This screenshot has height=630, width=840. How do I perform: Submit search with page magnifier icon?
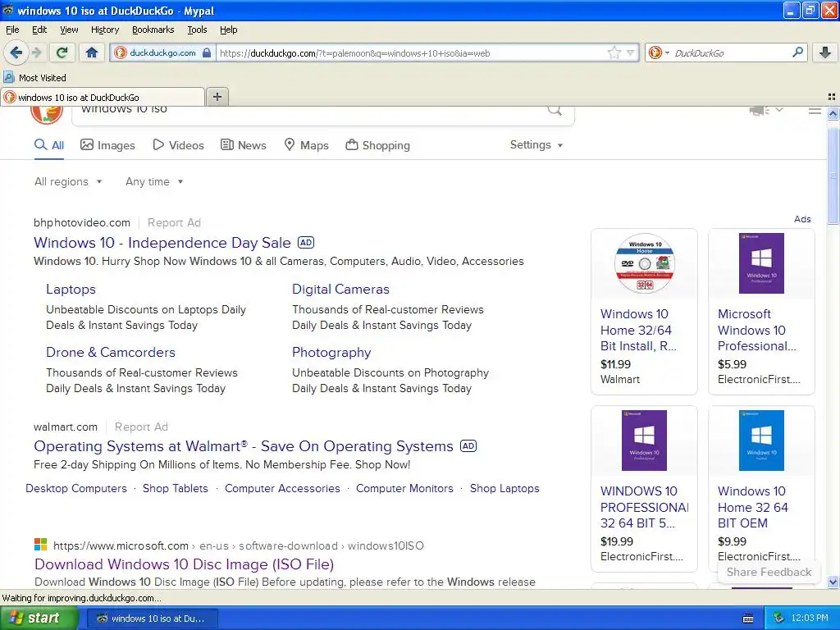(555, 111)
